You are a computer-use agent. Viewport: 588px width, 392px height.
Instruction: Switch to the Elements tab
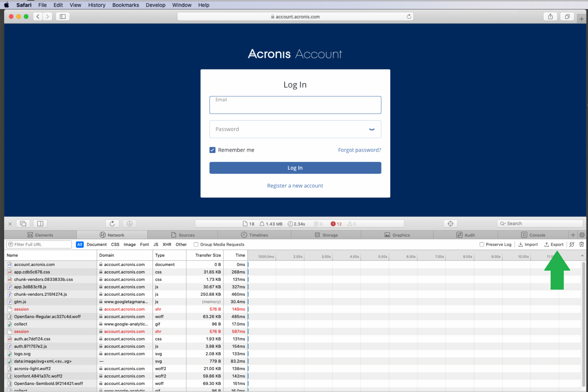[40, 235]
